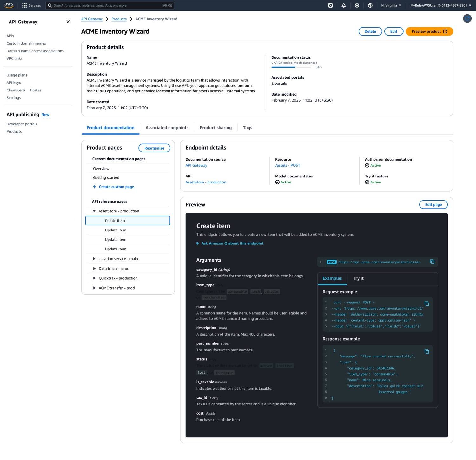This screenshot has width=476, height=460.
Task: Click the sparkle icon beside Ask Amazon Q
Action: (197, 243)
